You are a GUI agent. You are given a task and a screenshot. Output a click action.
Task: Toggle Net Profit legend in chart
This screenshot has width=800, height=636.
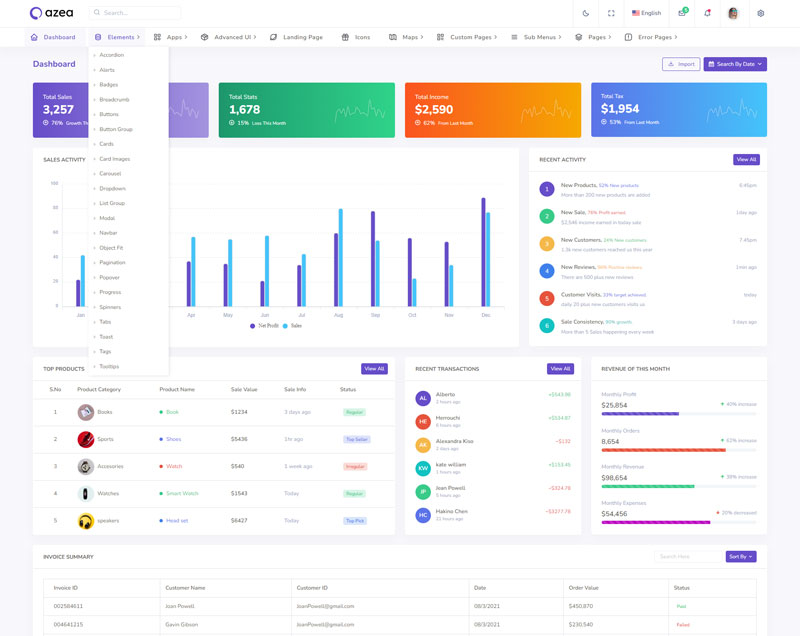pyautogui.click(x=264, y=326)
